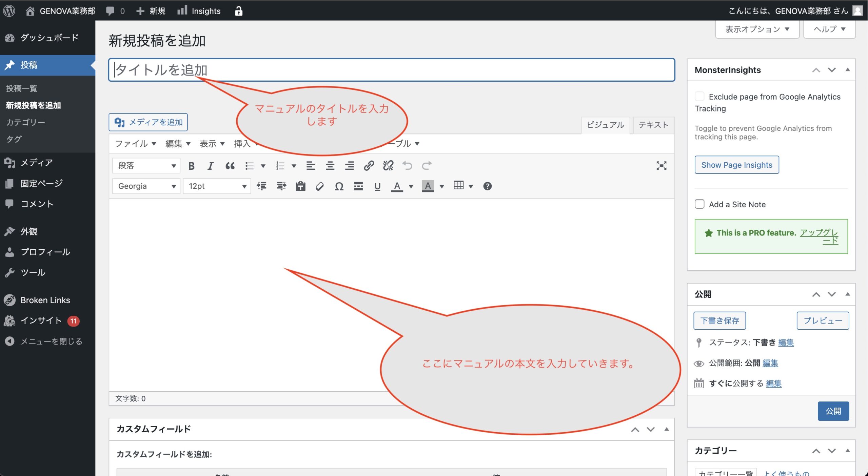Open the ファイル menu in editor
This screenshot has height=476, width=868.
[135, 144]
